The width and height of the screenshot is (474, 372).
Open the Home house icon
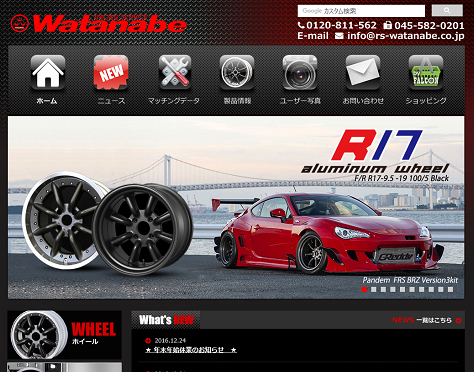point(48,72)
